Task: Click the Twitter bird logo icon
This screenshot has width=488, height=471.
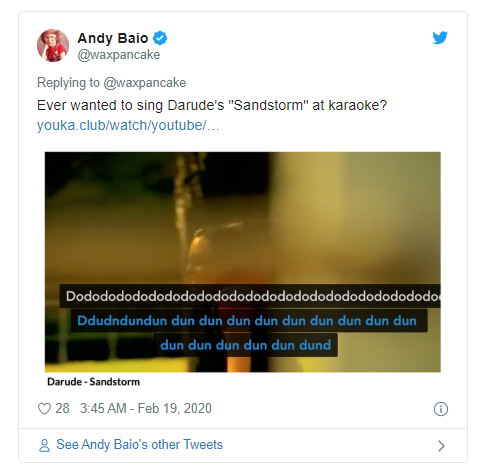Action: [x=440, y=38]
